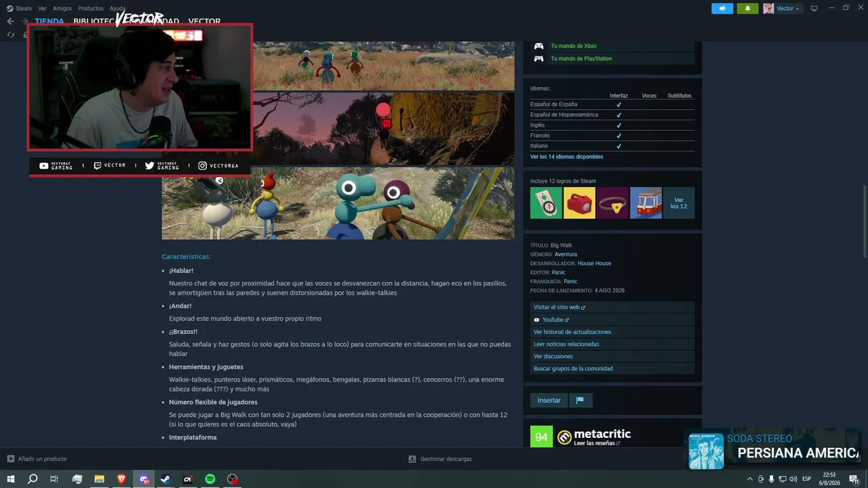Open the Steam announcements megaphone button

point(722,8)
